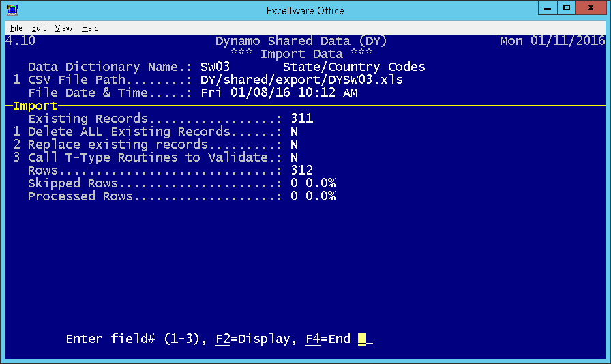Screen dimensions: 611x364
Task: Click the 'Processed Rows' label
Action: [80, 196]
